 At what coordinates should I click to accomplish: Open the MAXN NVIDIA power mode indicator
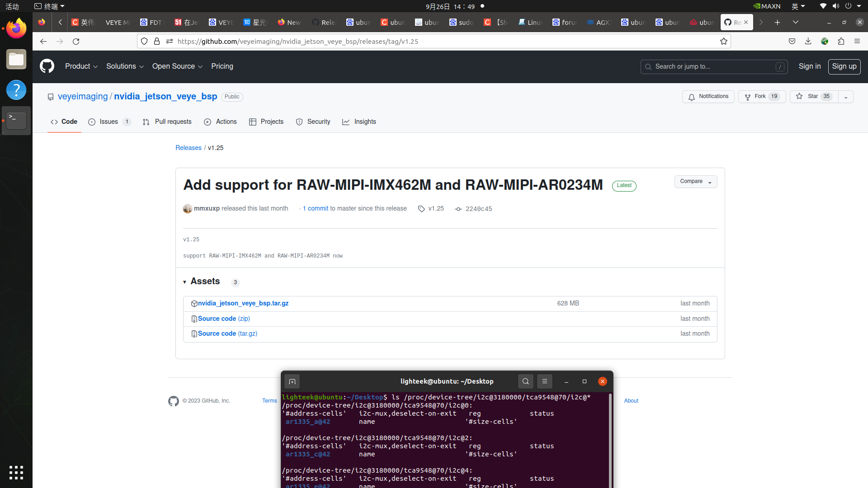(767, 6)
